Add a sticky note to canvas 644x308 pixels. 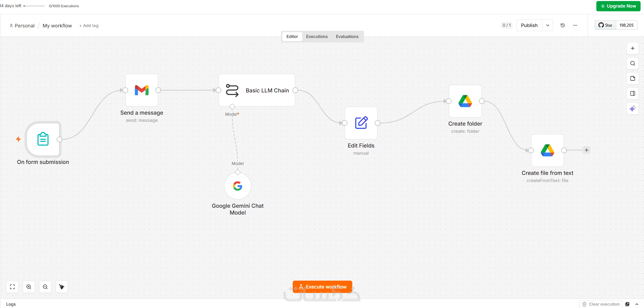(632, 78)
